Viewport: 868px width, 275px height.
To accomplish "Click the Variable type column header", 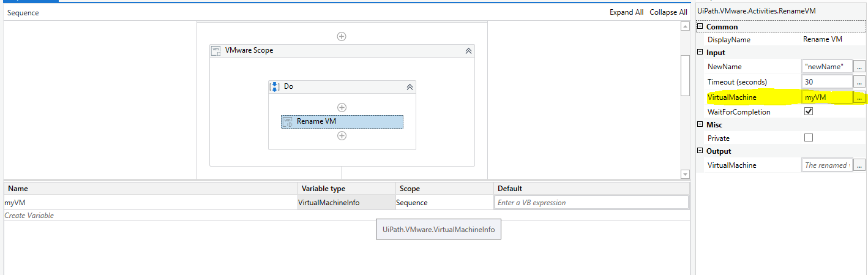I will [346, 189].
